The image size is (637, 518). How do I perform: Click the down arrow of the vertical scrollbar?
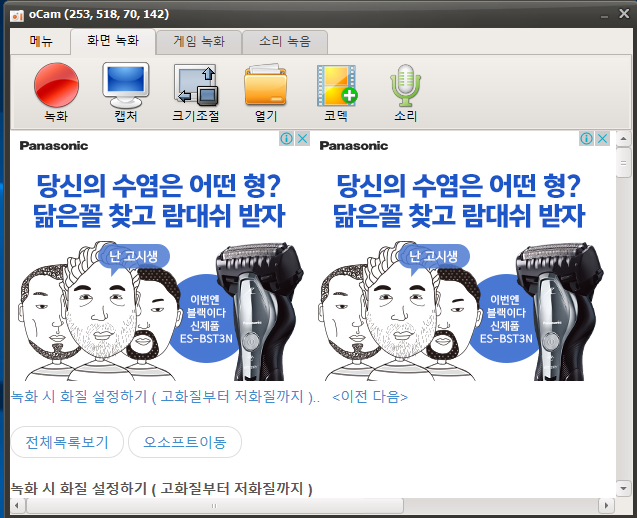tap(623, 489)
